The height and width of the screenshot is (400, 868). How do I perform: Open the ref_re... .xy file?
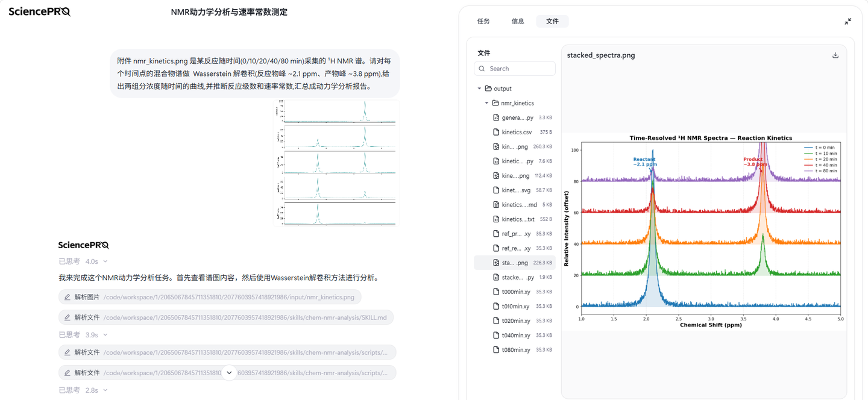coord(515,248)
